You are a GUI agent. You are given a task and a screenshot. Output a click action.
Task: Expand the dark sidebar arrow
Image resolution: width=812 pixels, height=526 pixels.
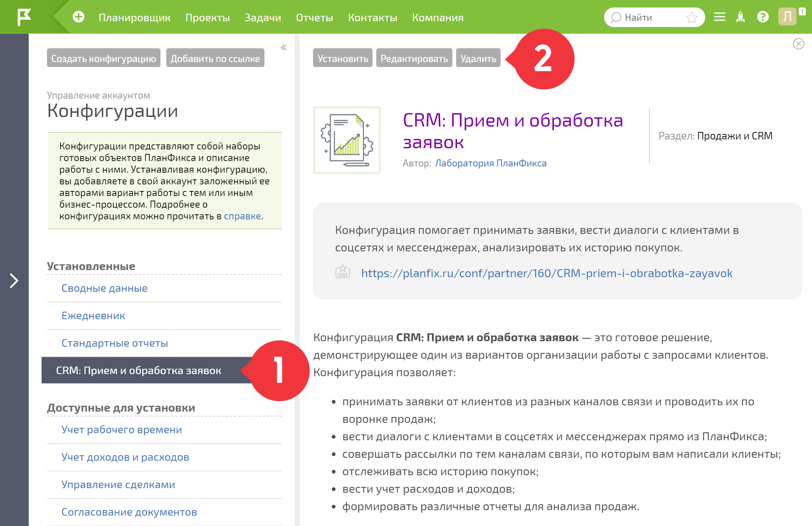14,280
